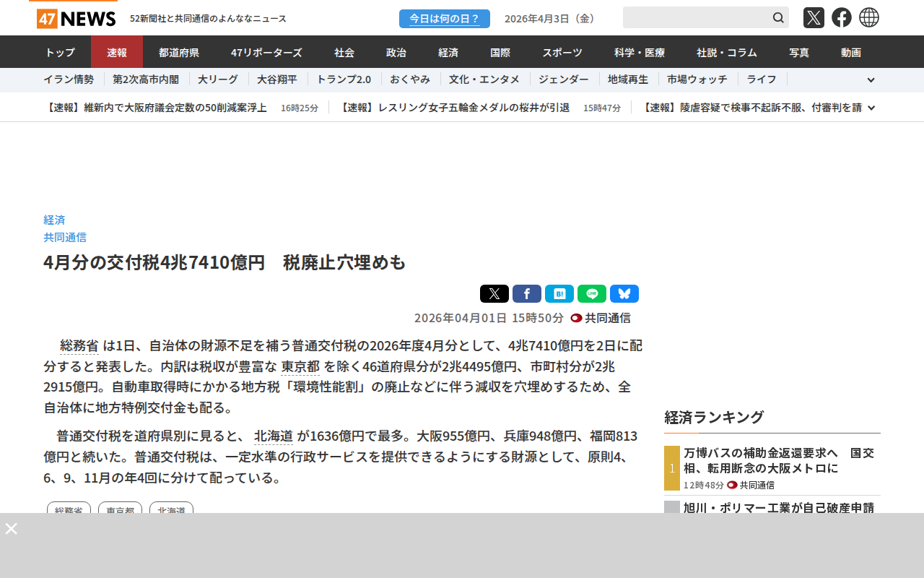Open the 維新内で大阪府議会定数 breaking headline
924x578 pixels.
(x=155, y=108)
